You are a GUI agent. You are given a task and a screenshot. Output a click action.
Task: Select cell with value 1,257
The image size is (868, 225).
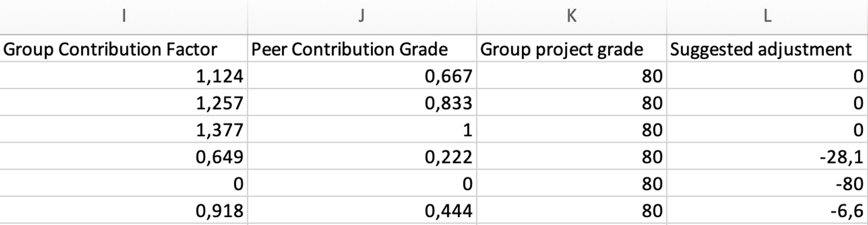(124, 103)
